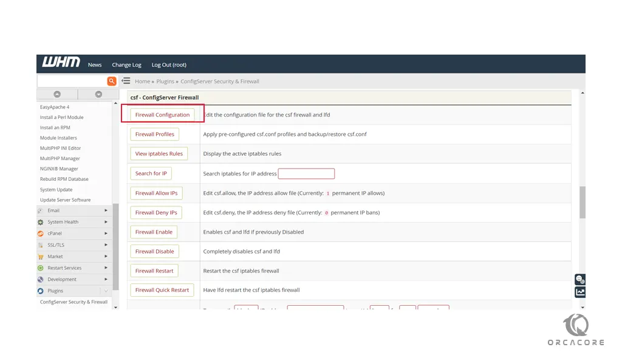Click the Firewall Configuration button
The width and height of the screenshot is (622, 364).
[x=162, y=115]
